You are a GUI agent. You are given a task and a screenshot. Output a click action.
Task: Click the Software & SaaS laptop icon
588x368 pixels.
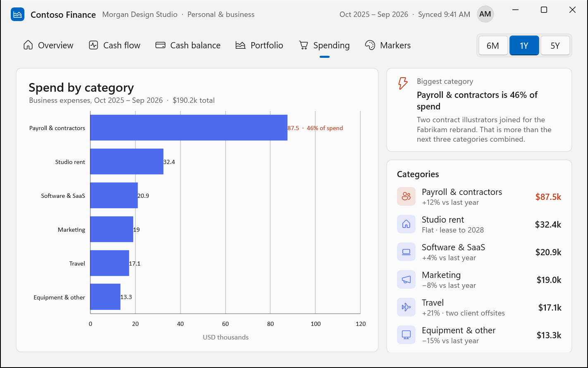406,252
